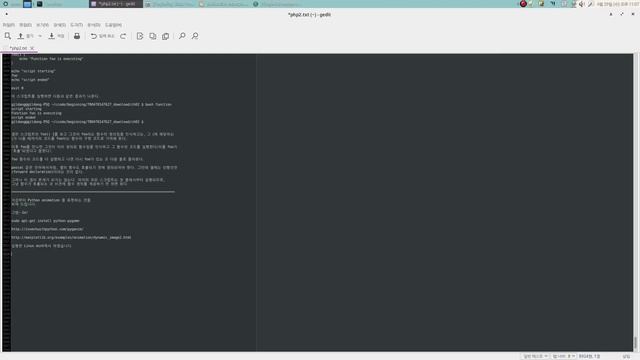The width and height of the screenshot is (640, 360).
Task: Open the plain text language dropdown in status bar
Action: click(x=535, y=356)
